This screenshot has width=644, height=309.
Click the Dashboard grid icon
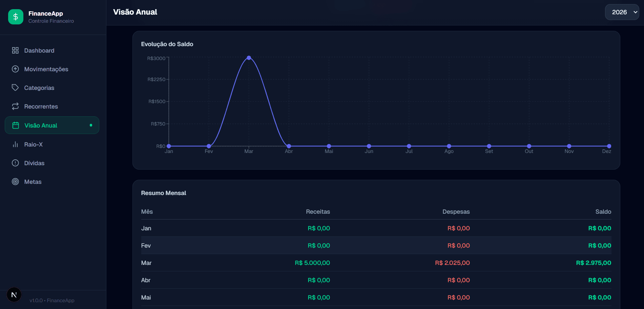pyautogui.click(x=15, y=51)
